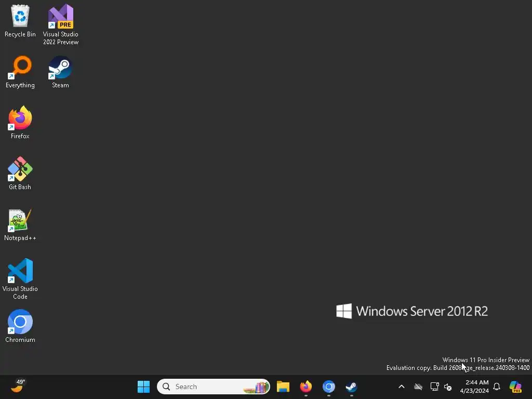532x399 pixels.
Task: Open the clock showing 2:44 AM
Action: 474,387
